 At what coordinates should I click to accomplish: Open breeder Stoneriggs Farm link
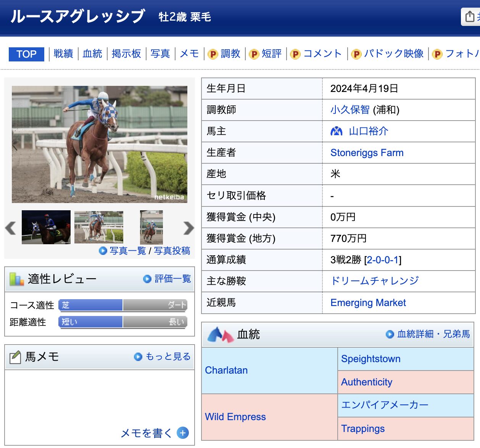[367, 153]
